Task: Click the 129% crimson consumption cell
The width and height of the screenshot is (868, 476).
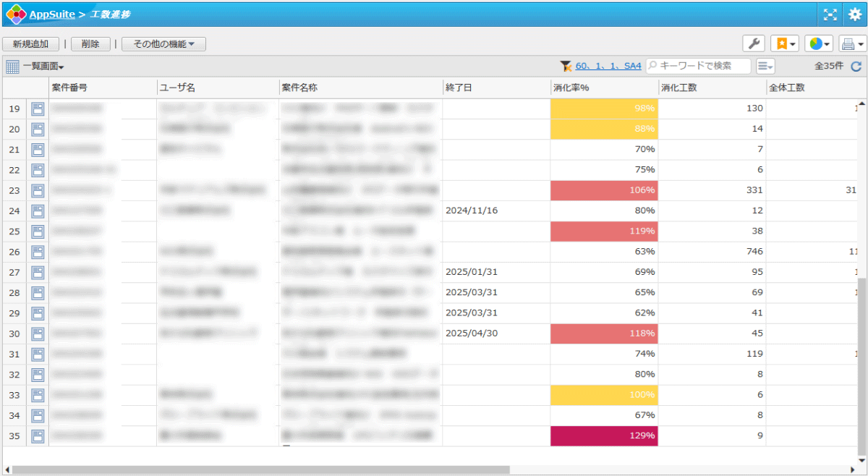Action: 604,436
